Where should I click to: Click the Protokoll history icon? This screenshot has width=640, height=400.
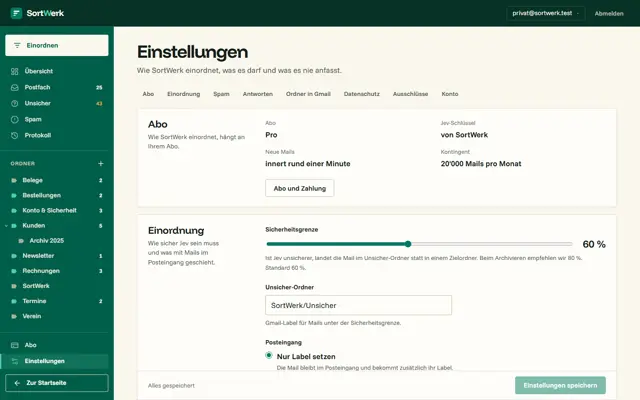pos(15,136)
